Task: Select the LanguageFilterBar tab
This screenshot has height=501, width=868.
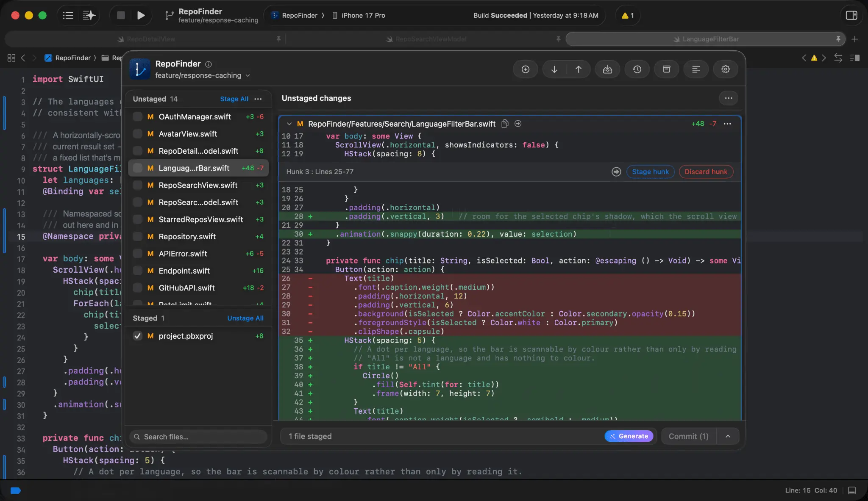Action: click(706, 39)
